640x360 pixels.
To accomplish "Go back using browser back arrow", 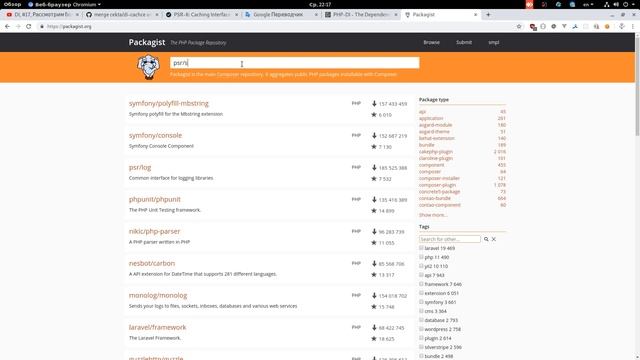I will pyautogui.click(x=7, y=27).
